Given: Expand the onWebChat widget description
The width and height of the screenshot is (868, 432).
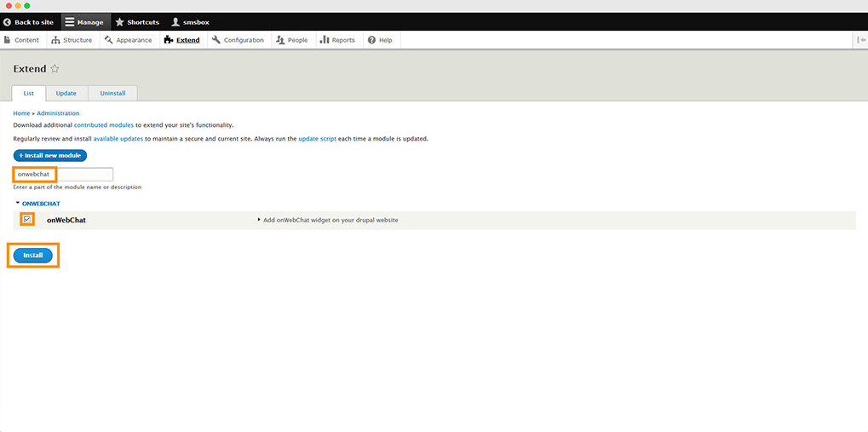Looking at the screenshot, I should (x=259, y=220).
